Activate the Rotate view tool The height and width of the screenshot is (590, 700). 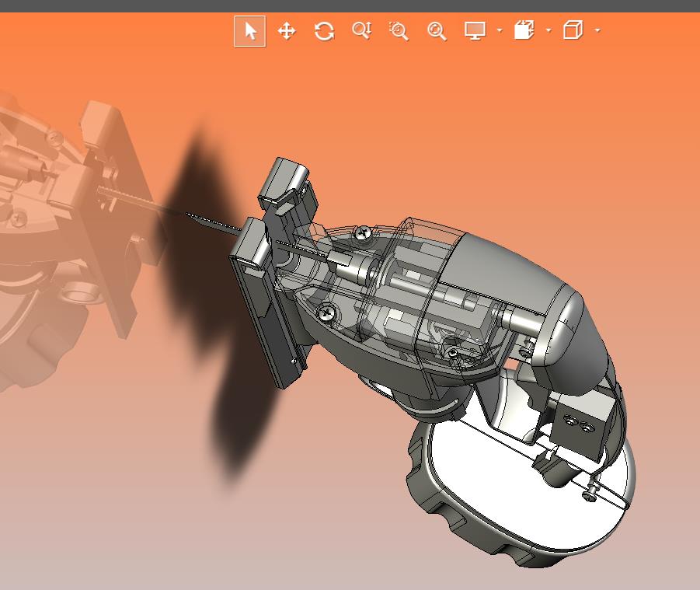coord(324,31)
